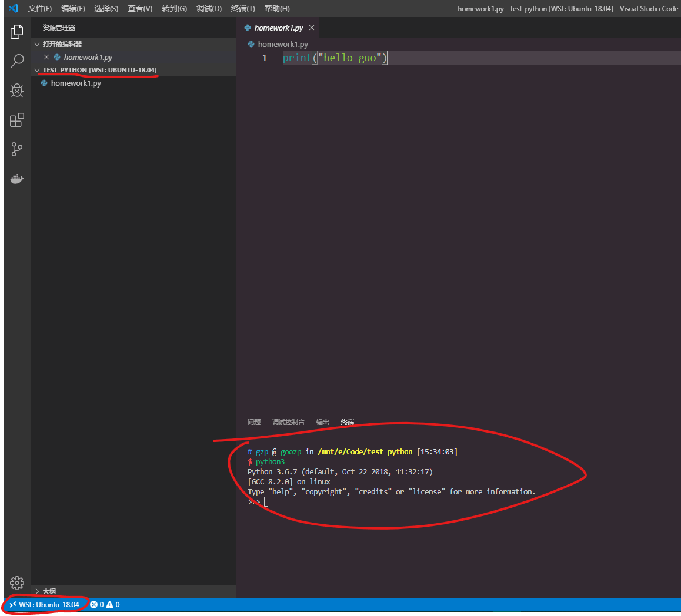Click the print statement code line

click(x=335, y=58)
